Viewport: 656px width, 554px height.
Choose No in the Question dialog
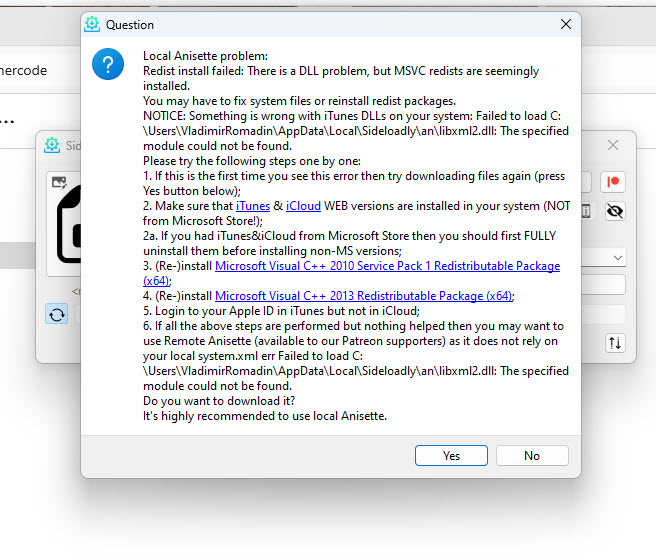coord(532,455)
